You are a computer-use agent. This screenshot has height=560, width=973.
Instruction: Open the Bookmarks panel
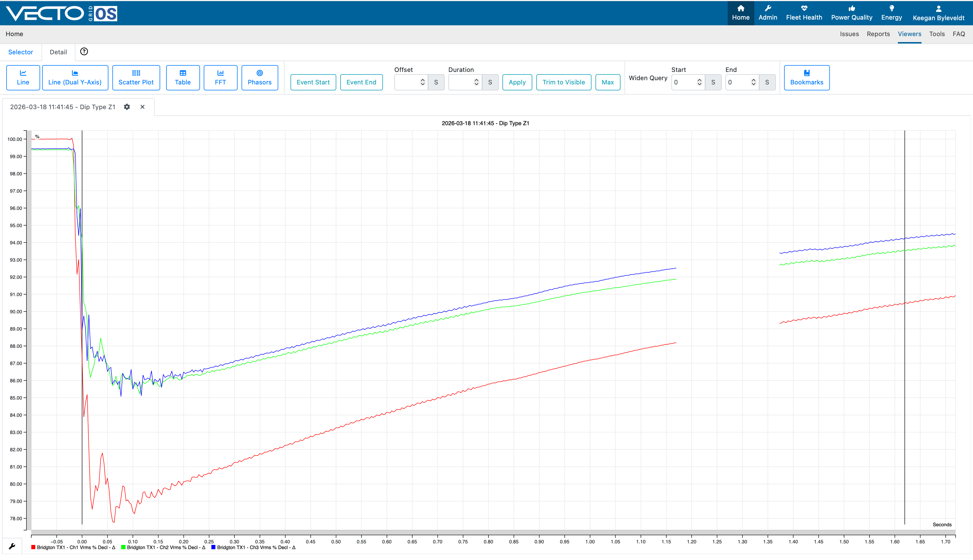tap(806, 78)
